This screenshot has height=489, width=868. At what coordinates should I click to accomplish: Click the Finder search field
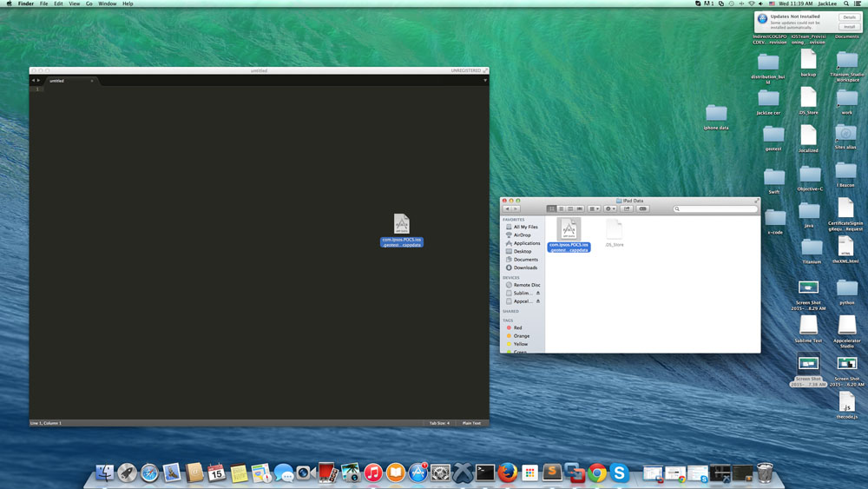(x=715, y=208)
